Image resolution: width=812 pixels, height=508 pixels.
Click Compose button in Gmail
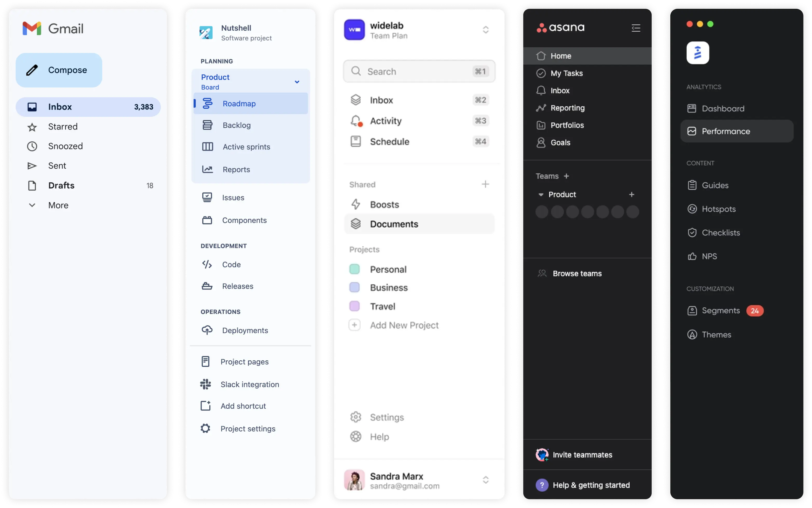point(59,69)
